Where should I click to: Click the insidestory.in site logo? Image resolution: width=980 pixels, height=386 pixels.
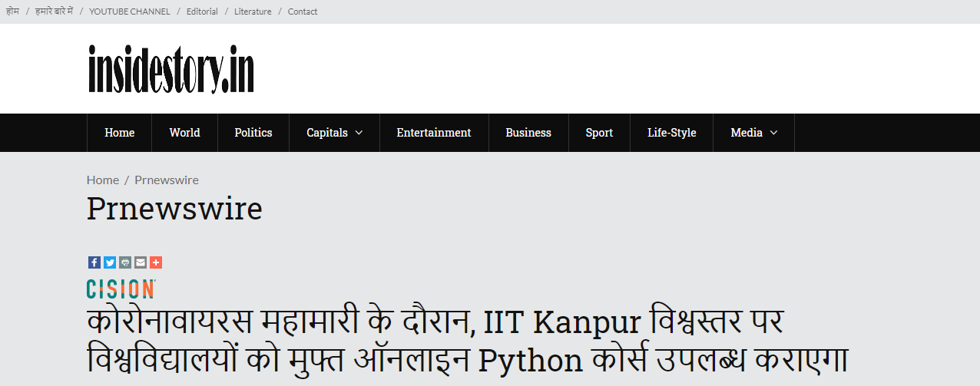coord(171,69)
